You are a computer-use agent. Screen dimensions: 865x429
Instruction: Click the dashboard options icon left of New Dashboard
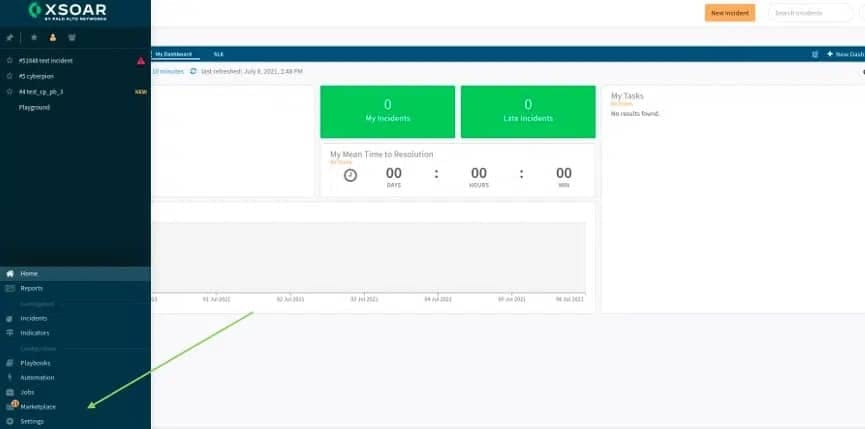pyautogui.click(x=815, y=54)
